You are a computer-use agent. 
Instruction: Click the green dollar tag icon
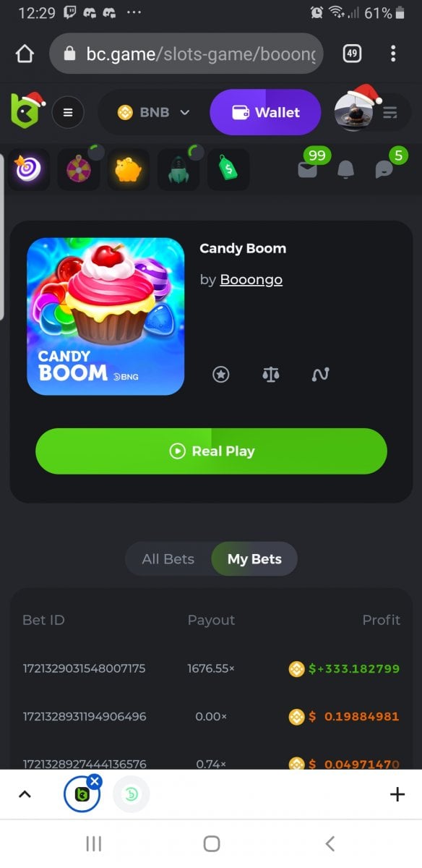coord(228,169)
